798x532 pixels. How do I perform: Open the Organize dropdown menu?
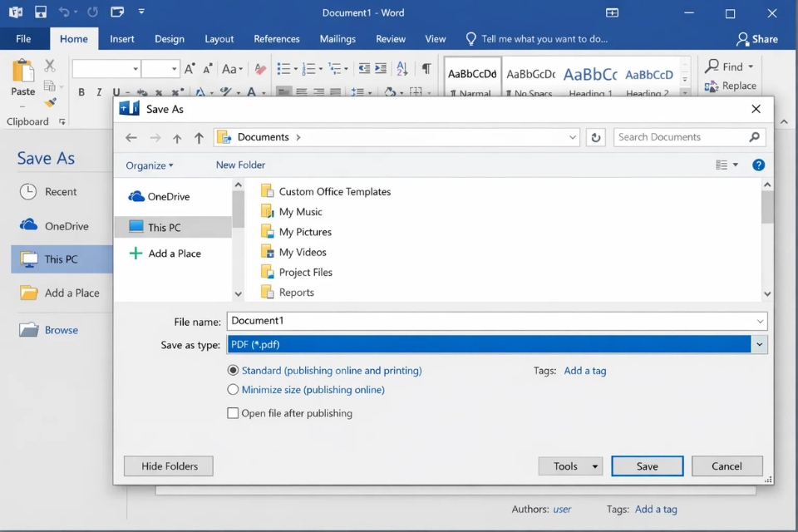pyautogui.click(x=150, y=165)
